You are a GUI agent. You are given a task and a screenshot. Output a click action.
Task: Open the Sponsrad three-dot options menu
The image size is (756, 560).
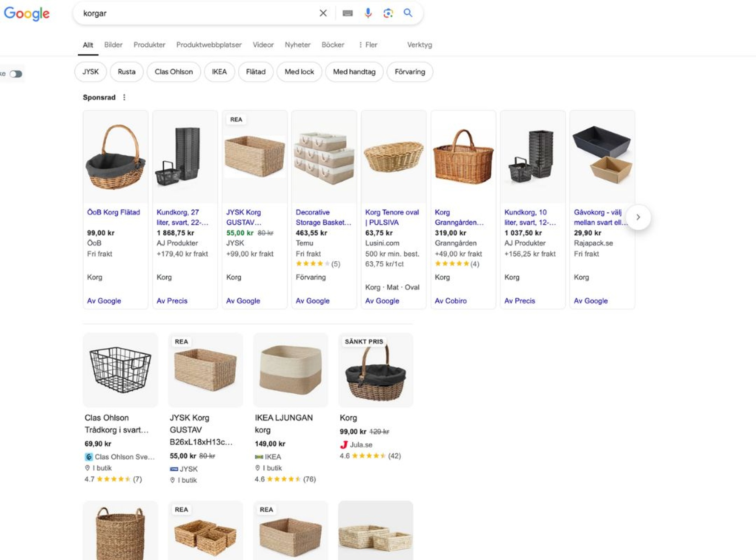tap(124, 97)
